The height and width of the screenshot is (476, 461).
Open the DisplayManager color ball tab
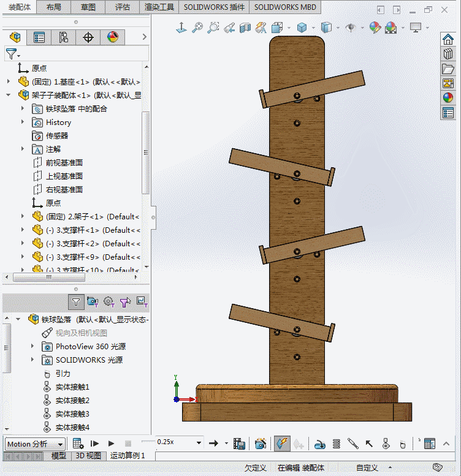click(113, 37)
